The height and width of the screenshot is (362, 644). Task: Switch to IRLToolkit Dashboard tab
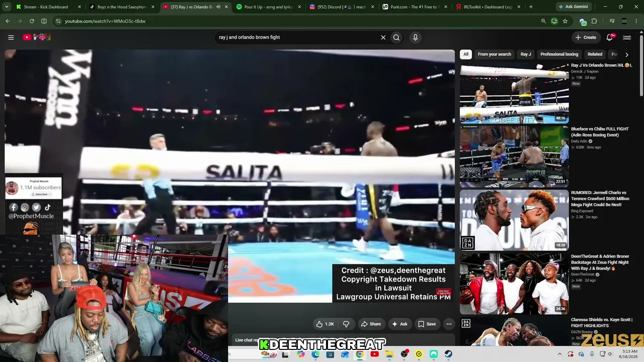click(489, 7)
